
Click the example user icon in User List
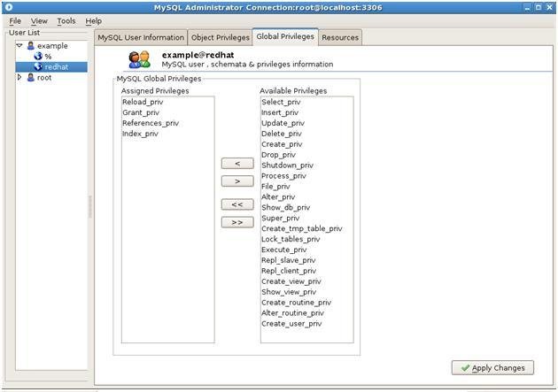tap(31, 46)
